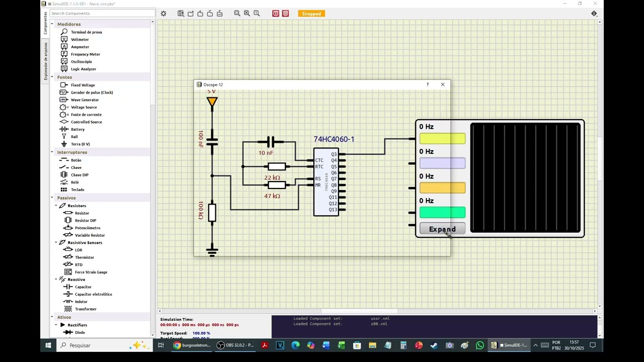The width and height of the screenshot is (644, 362).
Task: Select Gerador de pulso (Clock)
Action: 92,93
